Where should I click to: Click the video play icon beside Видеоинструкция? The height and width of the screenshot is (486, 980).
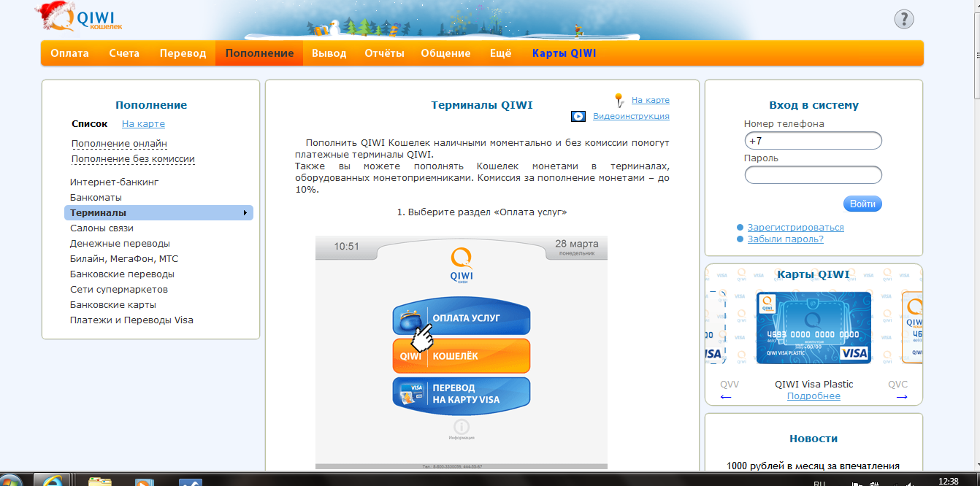tap(578, 116)
